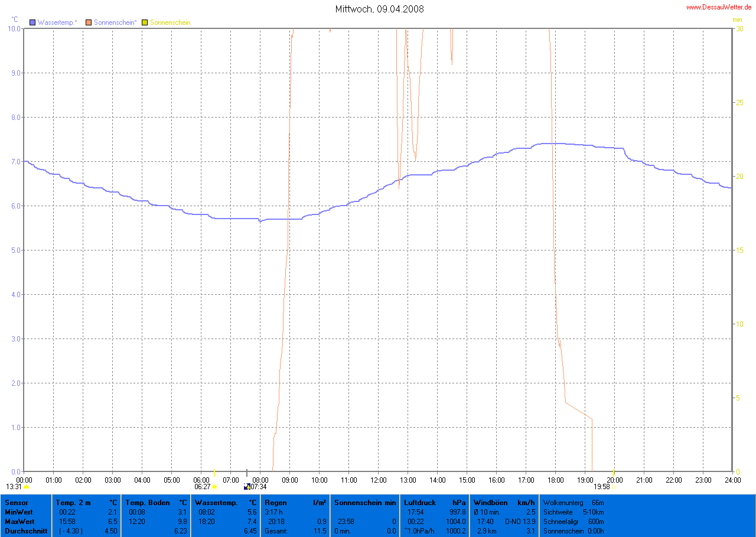Click the Wassertemp. column header in table

[x=217, y=503]
